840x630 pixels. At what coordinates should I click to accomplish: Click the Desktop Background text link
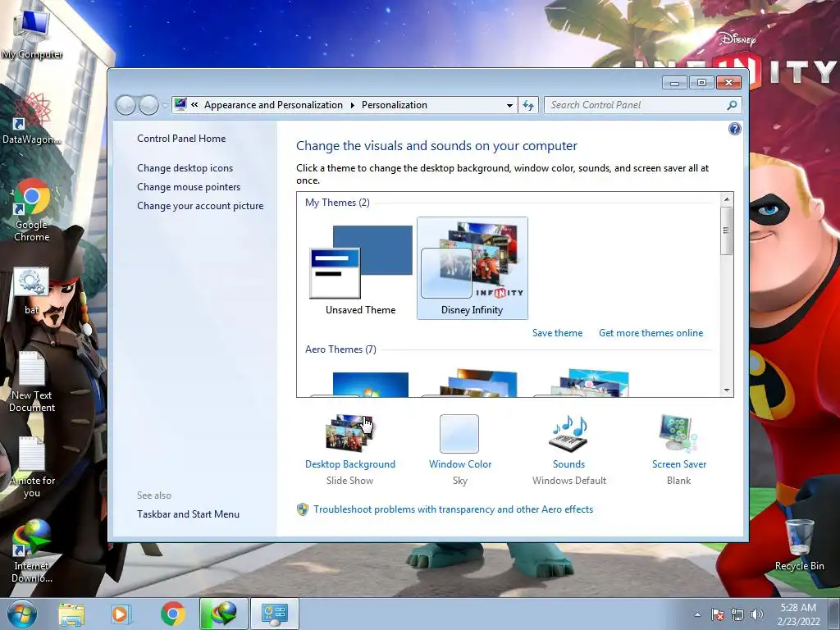(349, 464)
